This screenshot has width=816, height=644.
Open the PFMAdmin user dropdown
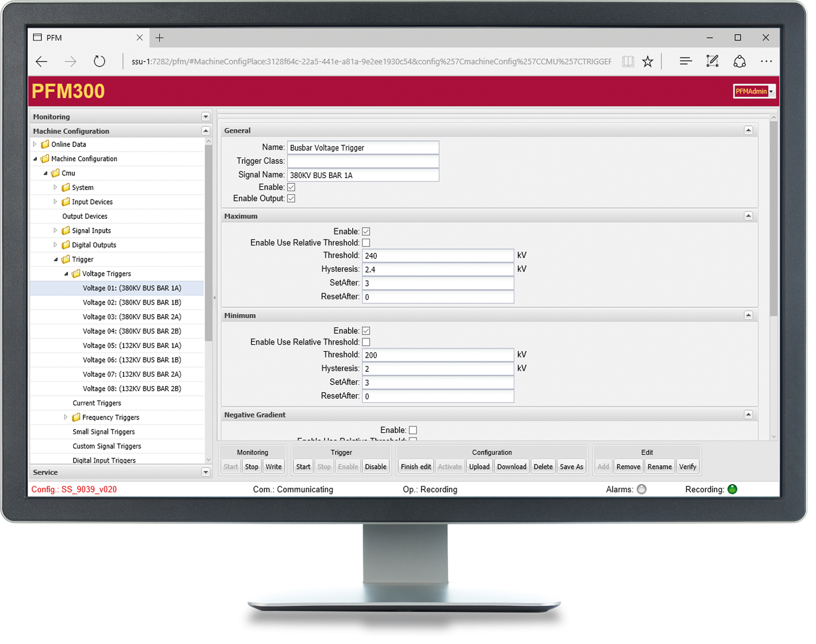[754, 91]
